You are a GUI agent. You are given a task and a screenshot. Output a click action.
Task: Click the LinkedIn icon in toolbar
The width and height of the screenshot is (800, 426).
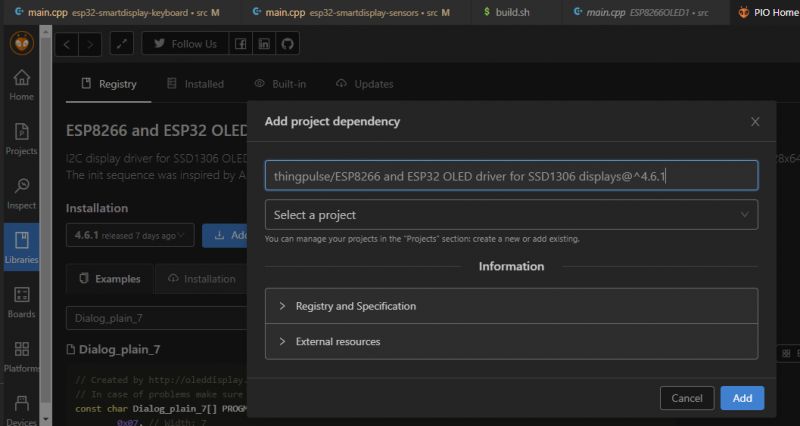[x=264, y=44]
